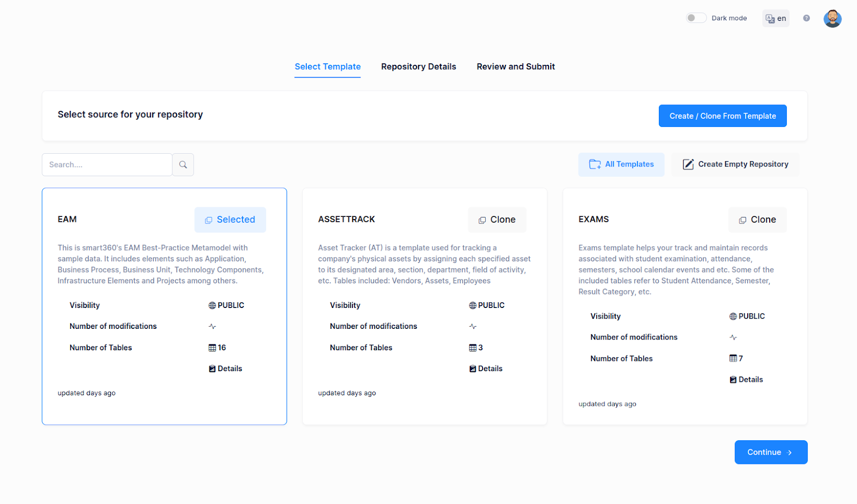The width and height of the screenshot is (857, 504).
Task: Click the copy icon in EXAMS Clone button
Action: coord(742,220)
